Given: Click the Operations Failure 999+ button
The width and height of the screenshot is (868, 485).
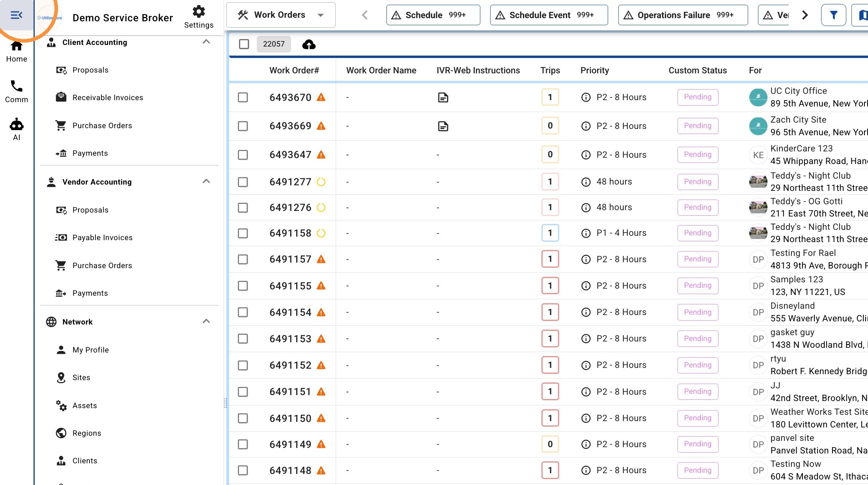Looking at the screenshot, I should [683, 15].
